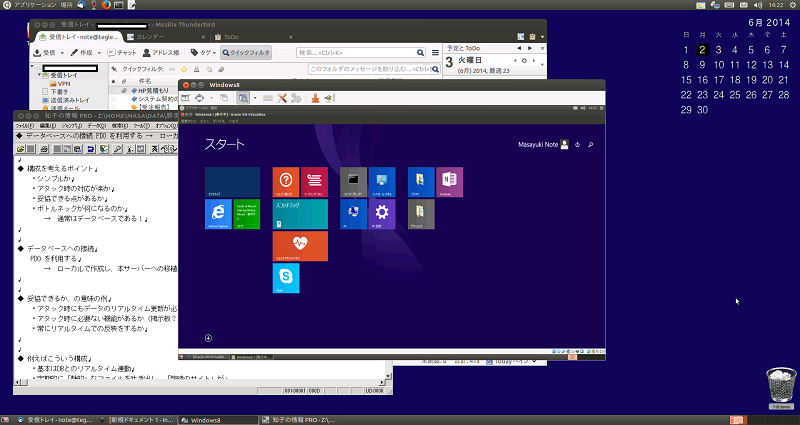Click the power icon on Start screen
This screenshot has height=425, width=800.
[x=577, y=145]
